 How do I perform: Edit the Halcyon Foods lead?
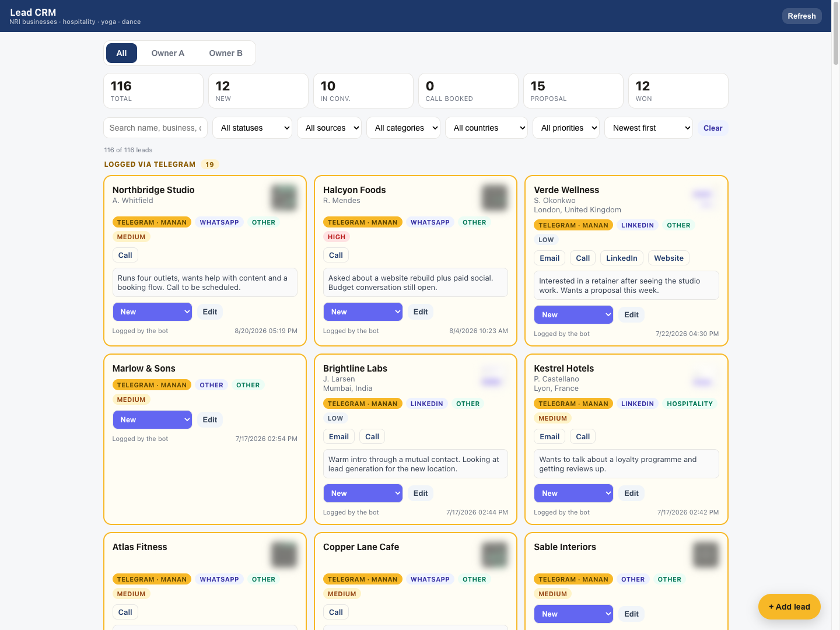(x=421, y=312)
